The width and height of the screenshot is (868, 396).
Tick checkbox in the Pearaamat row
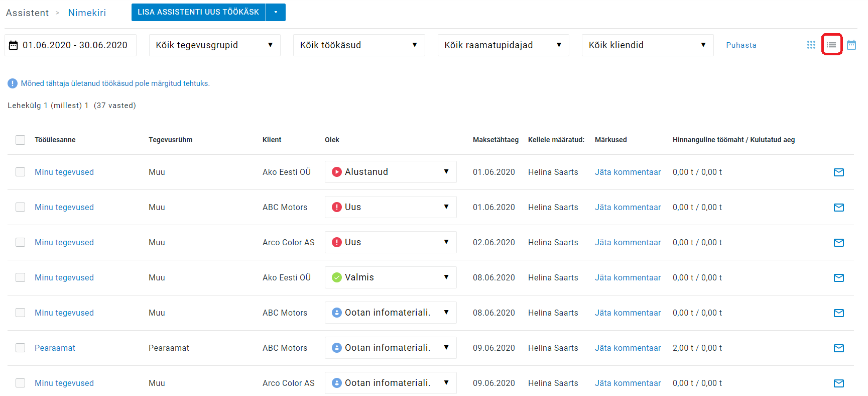20,348
